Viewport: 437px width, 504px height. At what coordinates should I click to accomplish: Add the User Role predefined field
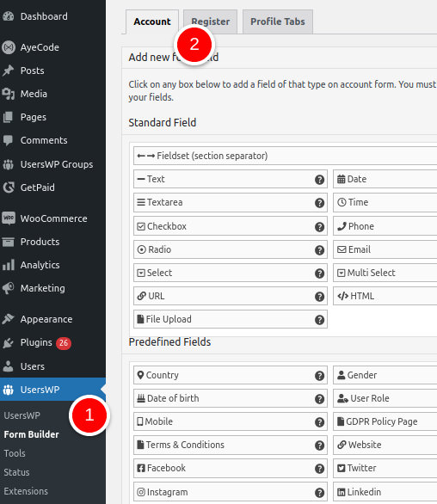(x=385, y=398)
